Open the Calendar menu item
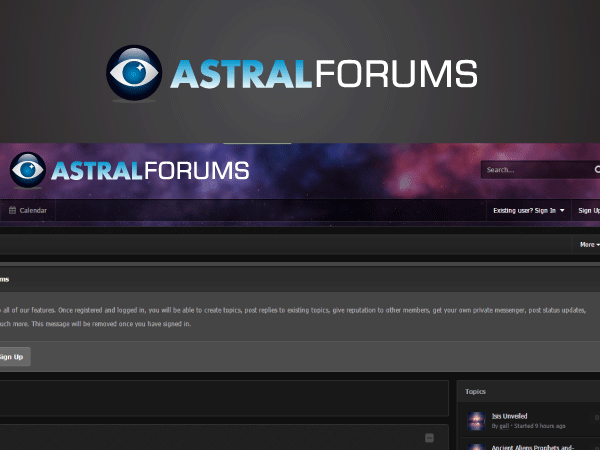The width and height of the screenshot is (600, 450). 28,210
